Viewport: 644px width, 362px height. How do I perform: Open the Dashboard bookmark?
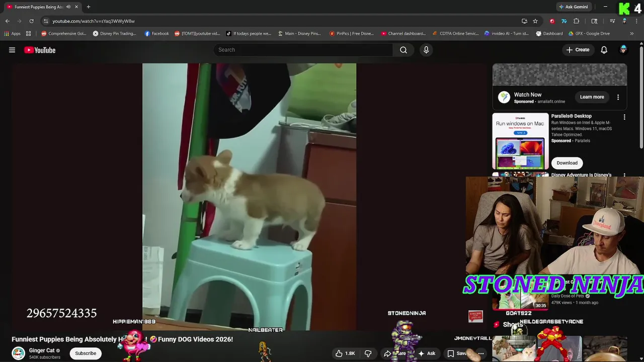coord(549,34)
